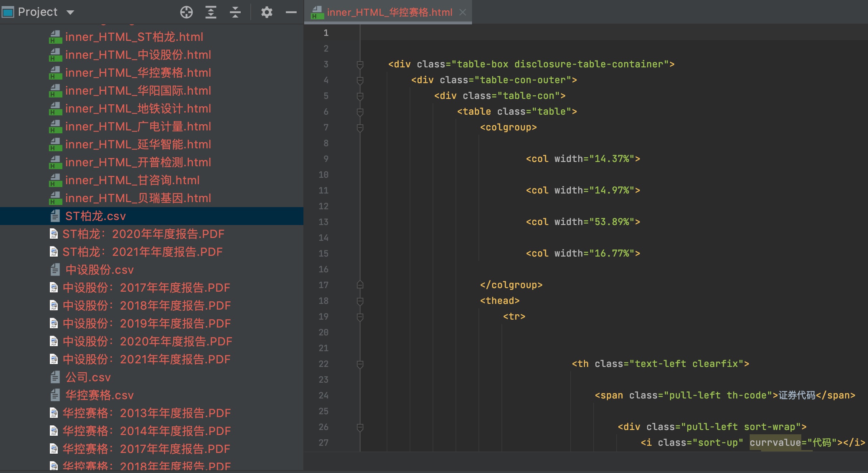The width and height of the screenshot is (868, 473).
Task: Select inner_HTML_贝瑞基因.html file
Action: [x=138, y=198]
